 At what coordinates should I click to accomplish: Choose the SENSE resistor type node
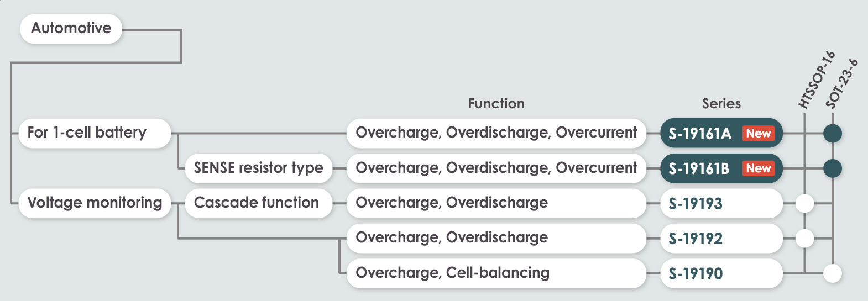(258, 168)
